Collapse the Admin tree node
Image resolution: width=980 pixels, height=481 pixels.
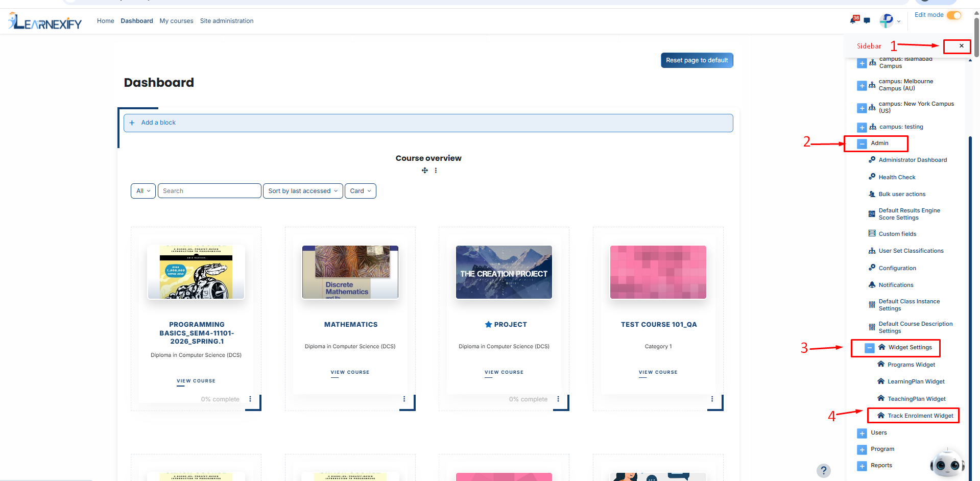point(862,144)
